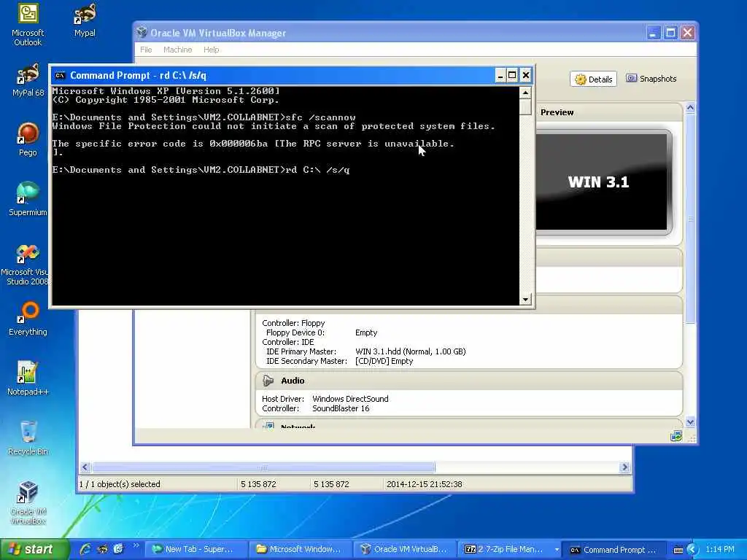Open the Recycle Bin
Viewport: 747px width, 560px height.
(x=28, y=438)
